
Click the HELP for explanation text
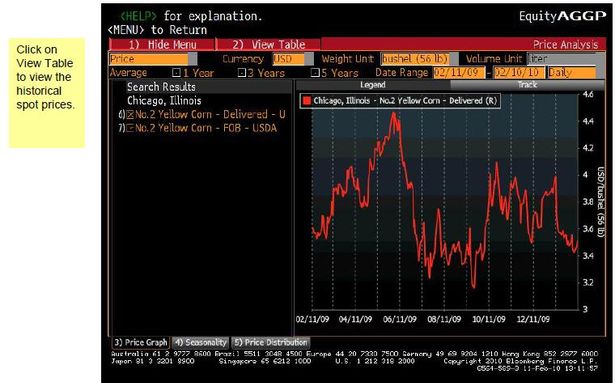click(191, 16)
